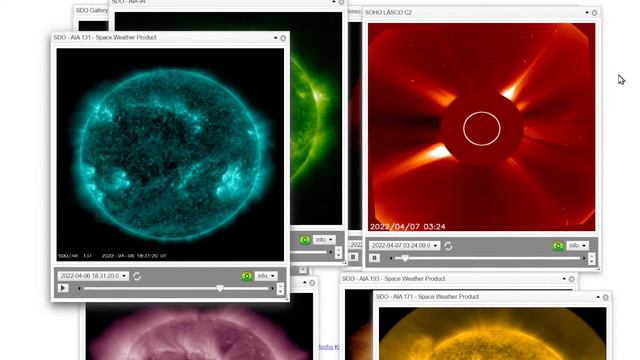This screenshot has height=360, width=640.
Task: Open the AIA 131 date dropdown
Action: pyautogui.click(x=93, y=276)
